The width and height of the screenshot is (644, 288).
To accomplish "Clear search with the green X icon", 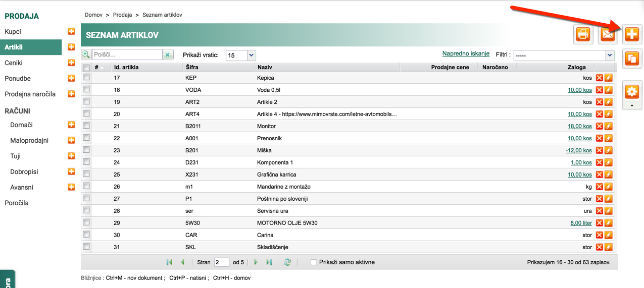I will click(x=168, y=54).
